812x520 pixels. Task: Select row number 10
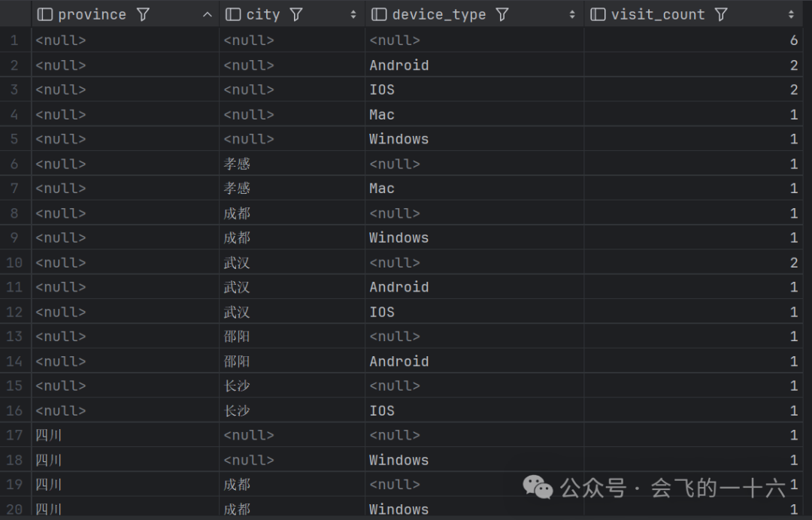click(x=14, y=262)
